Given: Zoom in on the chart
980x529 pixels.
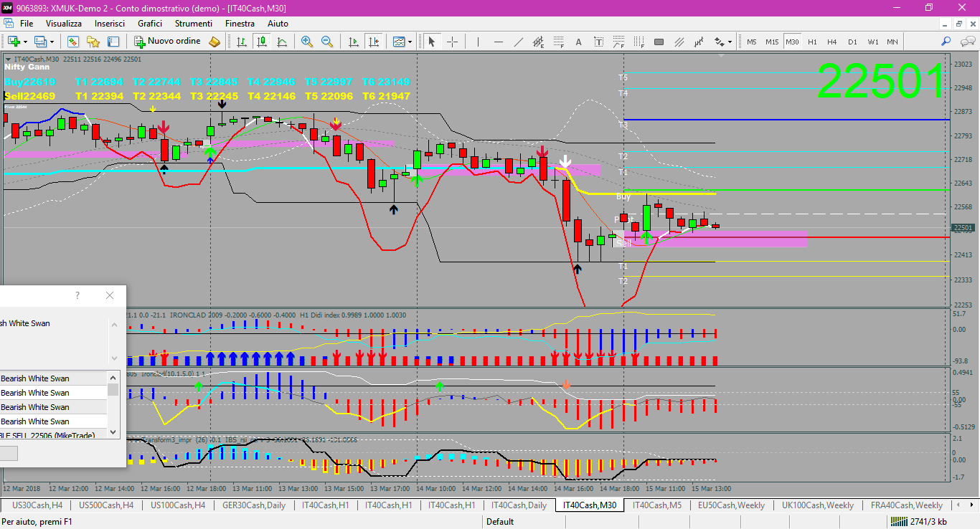Looking at the screenshot, I should click(x=307, y=42).
